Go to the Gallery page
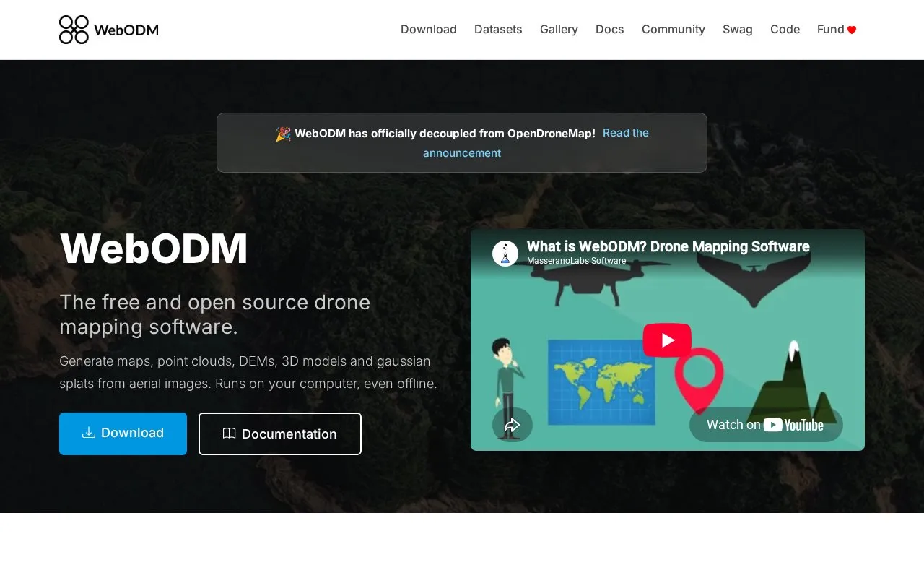This screenshot has width=924, height=578. point(559,30)
